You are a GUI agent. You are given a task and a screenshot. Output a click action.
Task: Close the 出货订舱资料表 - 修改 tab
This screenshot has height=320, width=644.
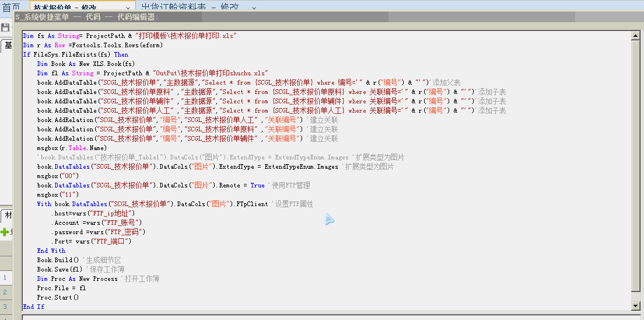253,8
